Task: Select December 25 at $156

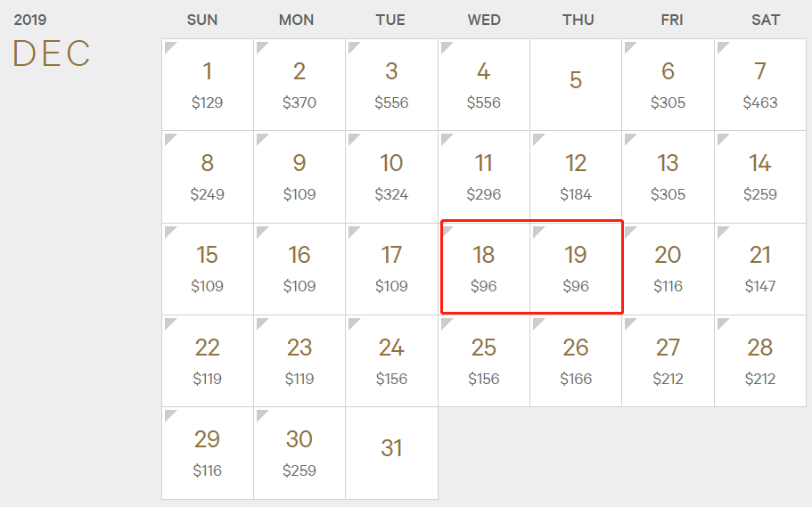Action: [x=484, y=361]
